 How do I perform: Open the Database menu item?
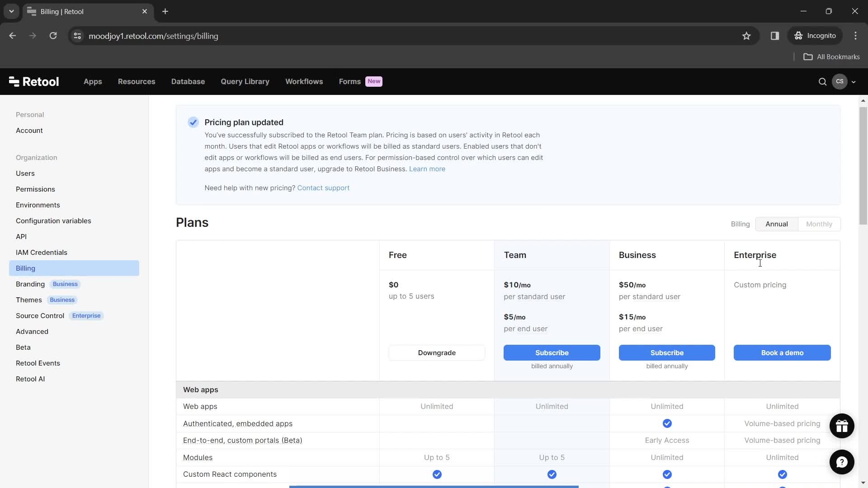(x=188, y=82)
